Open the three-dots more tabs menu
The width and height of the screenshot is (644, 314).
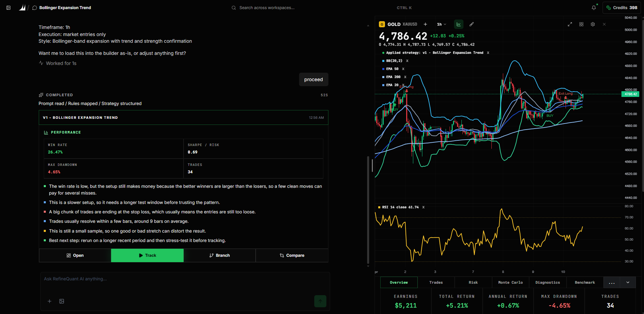pos(612,282)
